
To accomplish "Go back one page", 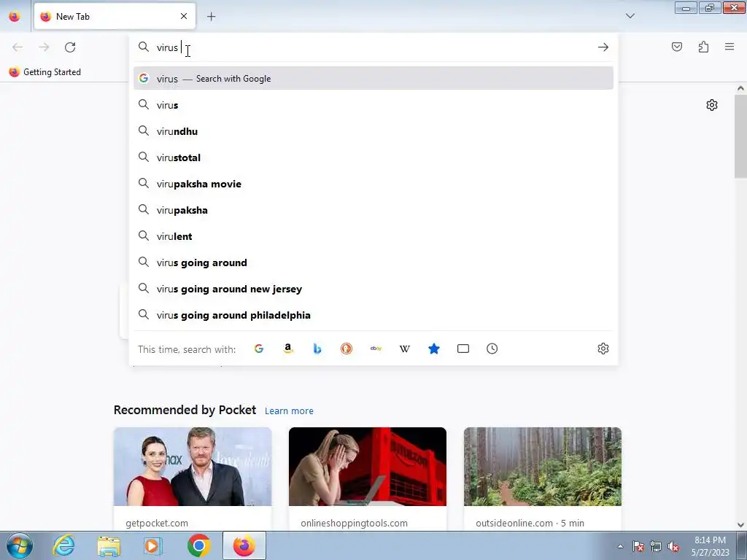I will [18, 47].
